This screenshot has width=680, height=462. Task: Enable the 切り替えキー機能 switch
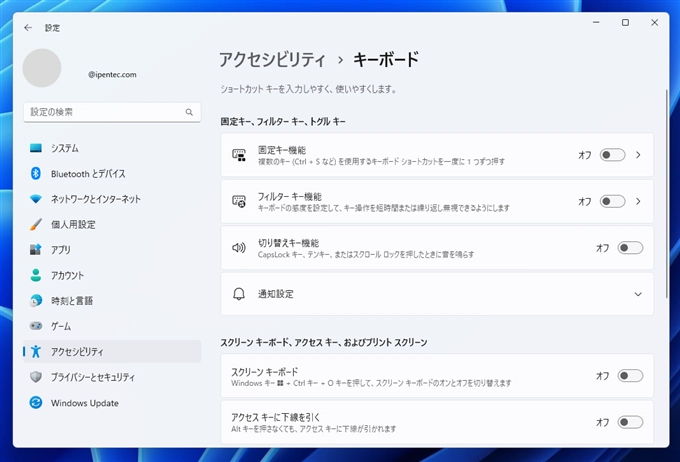pyautogui.click(x=630, y=248)
